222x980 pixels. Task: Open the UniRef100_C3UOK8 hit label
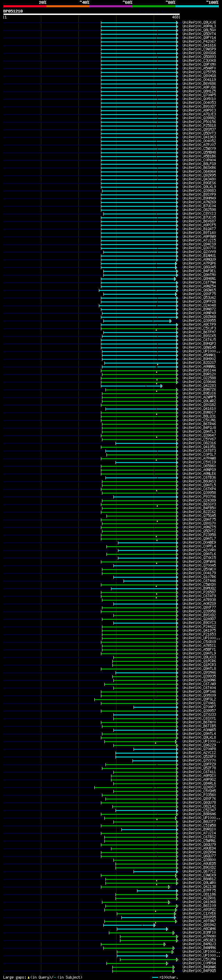tap(199, 61)
